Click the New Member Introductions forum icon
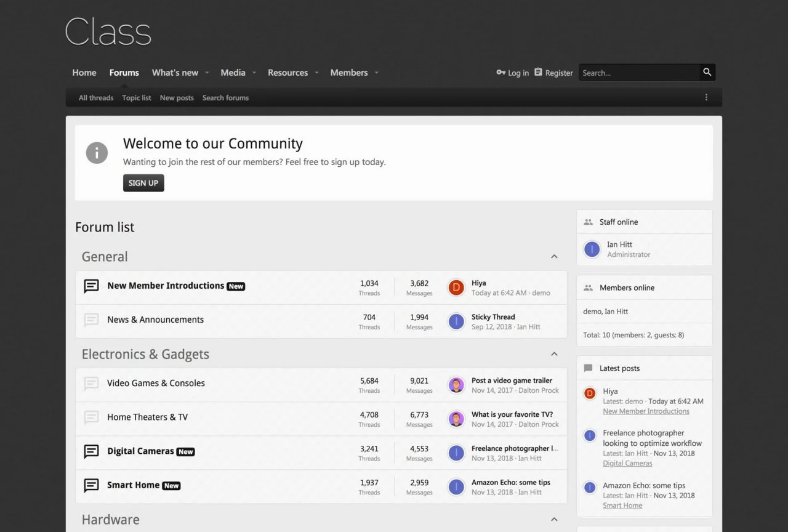This screenshot has width=788, height=532. pos(91,286)
